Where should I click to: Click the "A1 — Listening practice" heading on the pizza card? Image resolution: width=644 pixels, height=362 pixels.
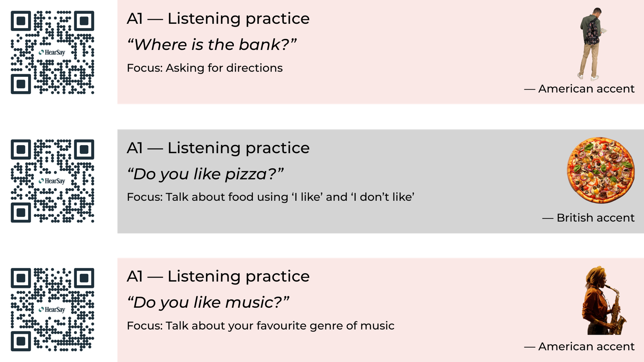click(218, 148)
